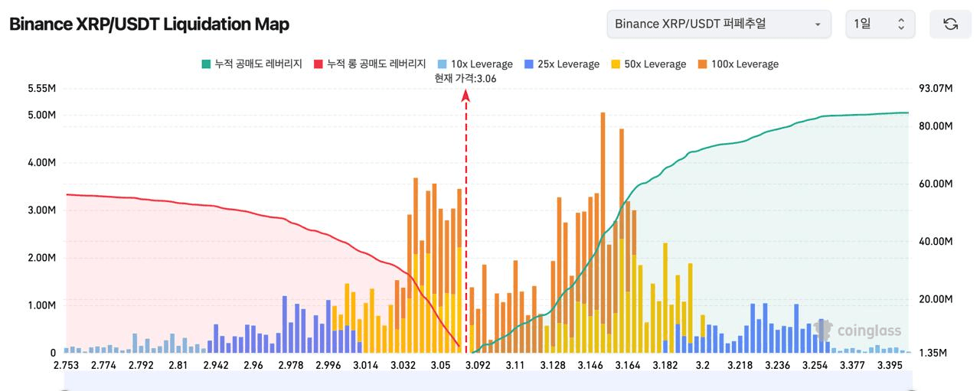Click the 40.00M right axis label
980x391 pixels.
[x=936, y=241]
